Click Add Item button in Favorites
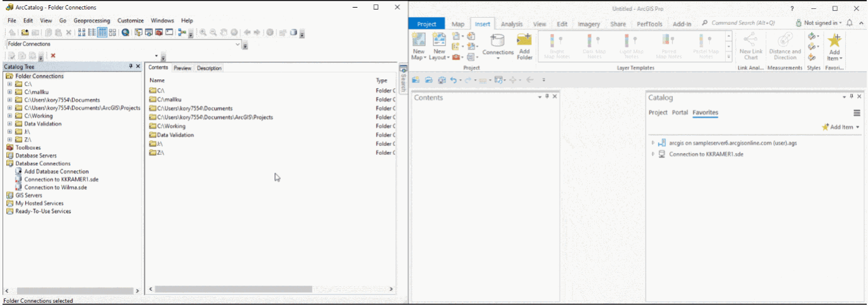The width and height of the screenshot is (868, 306). tap(841, 127)
